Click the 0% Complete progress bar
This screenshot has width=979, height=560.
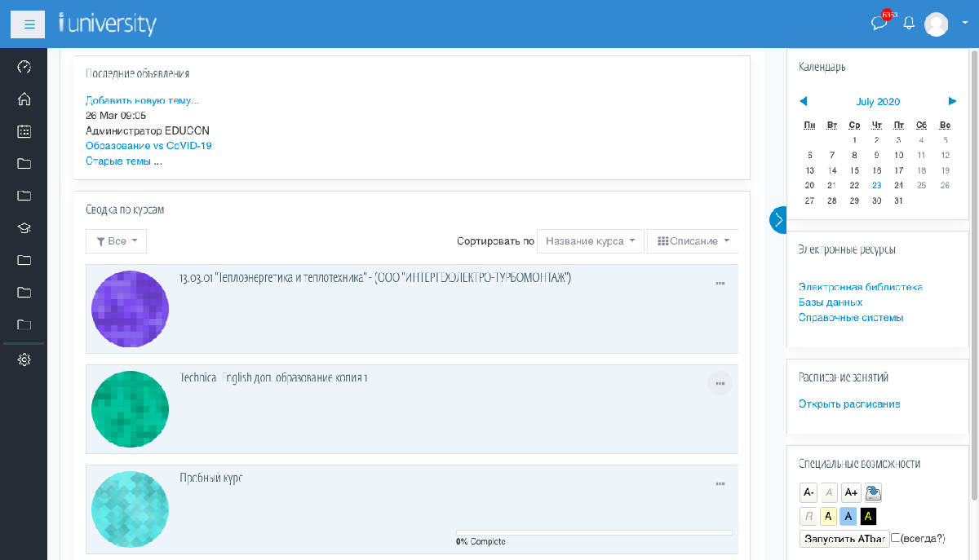(594, 532)
